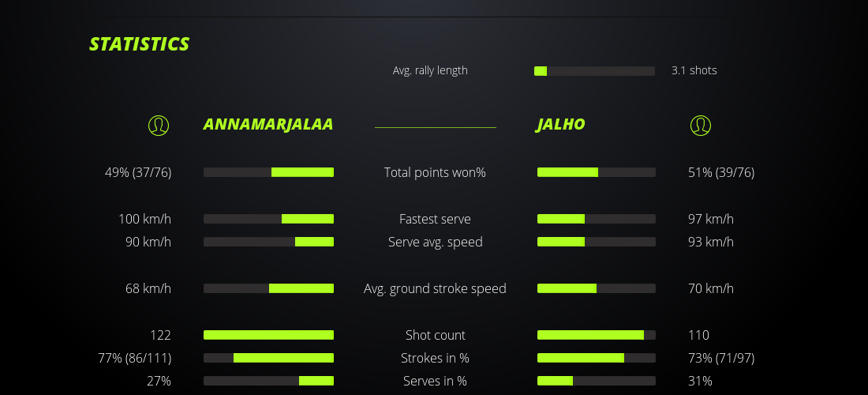Click Annamarjalaa's Shot count bar
Image resolution: width=868 pixels, height=395 pixels.
(x=268, y=335)
